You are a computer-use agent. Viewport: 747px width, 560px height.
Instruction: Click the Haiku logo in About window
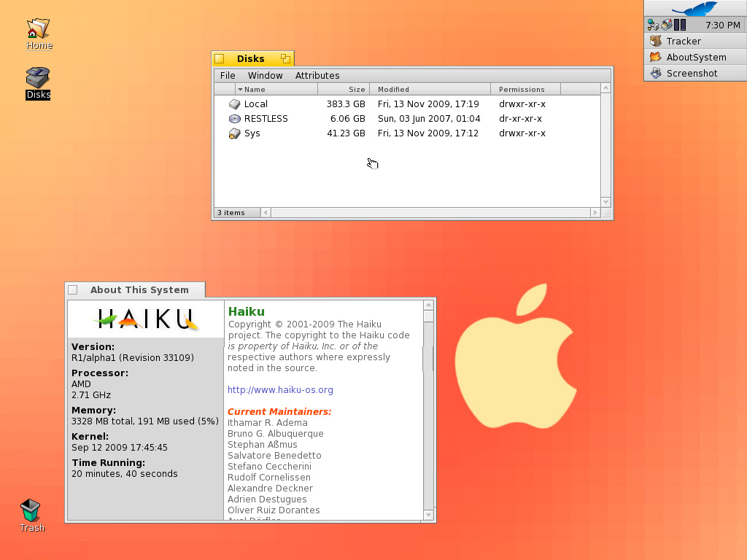(x=146, y=319)
